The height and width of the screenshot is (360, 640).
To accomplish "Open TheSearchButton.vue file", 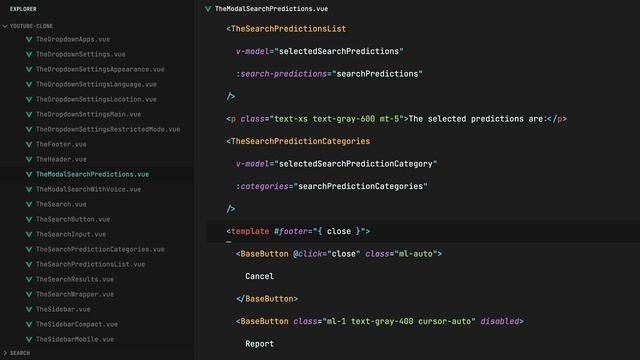I will pos(73,220).
